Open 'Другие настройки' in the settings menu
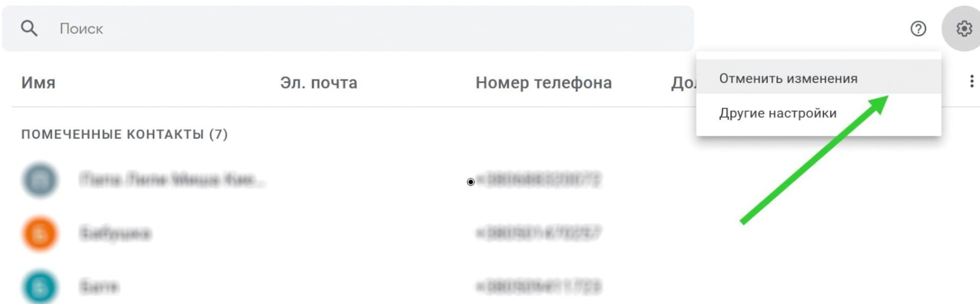 pyautogui.click(x=778, y=112)
